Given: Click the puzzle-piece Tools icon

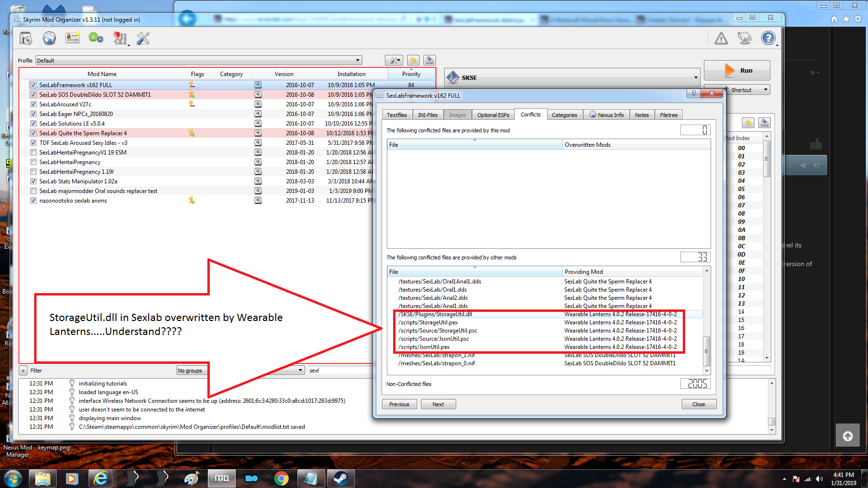Looking at the screenshot, I should 120,38.
